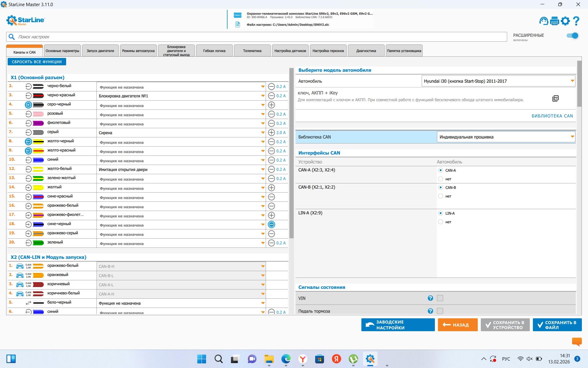588x368 pixels.
Task: Click input direction icon for channel 4 серо-черный
Action: click(28, 105)
